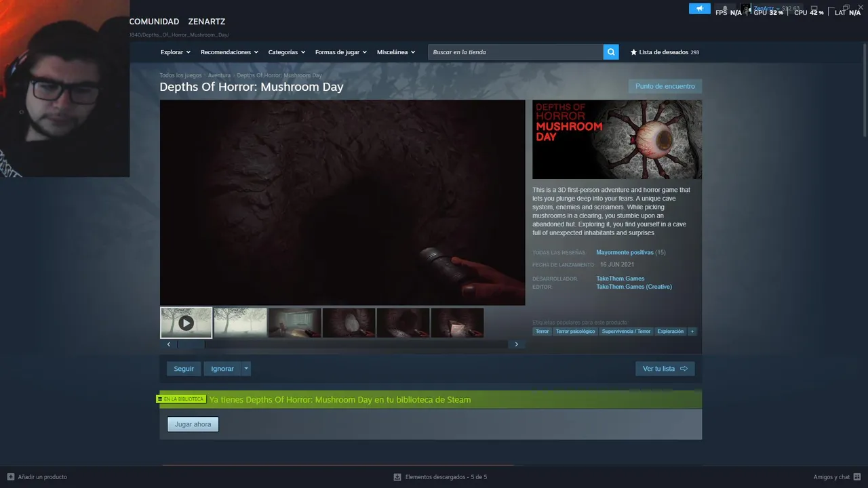Select the white egg cave thumbnail

coord(349,323)
